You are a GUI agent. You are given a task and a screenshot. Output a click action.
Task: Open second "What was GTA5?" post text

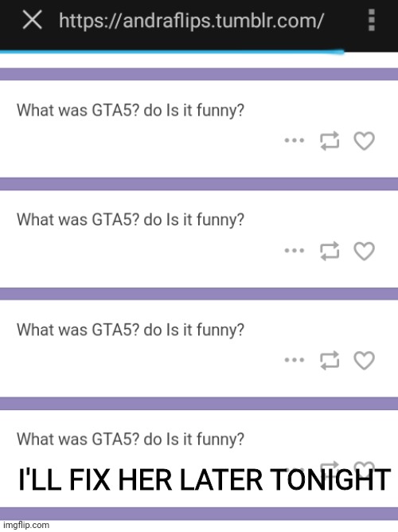pos(131,220)
